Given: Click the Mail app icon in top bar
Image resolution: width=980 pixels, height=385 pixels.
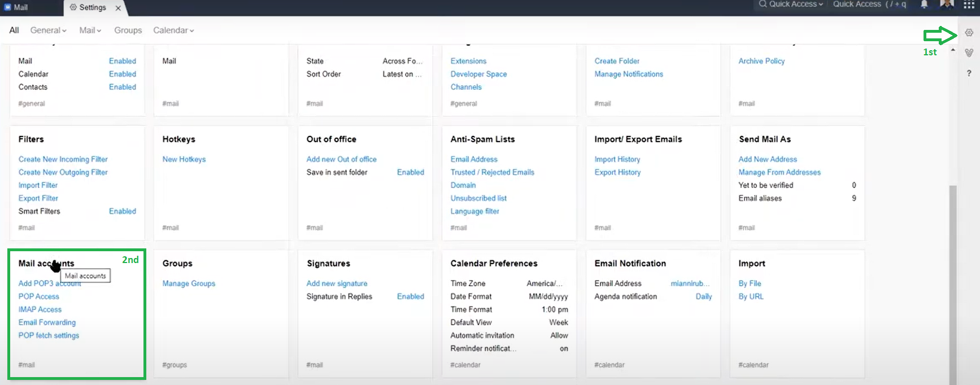Looking at the screenshot, I should tap(8, 7).
